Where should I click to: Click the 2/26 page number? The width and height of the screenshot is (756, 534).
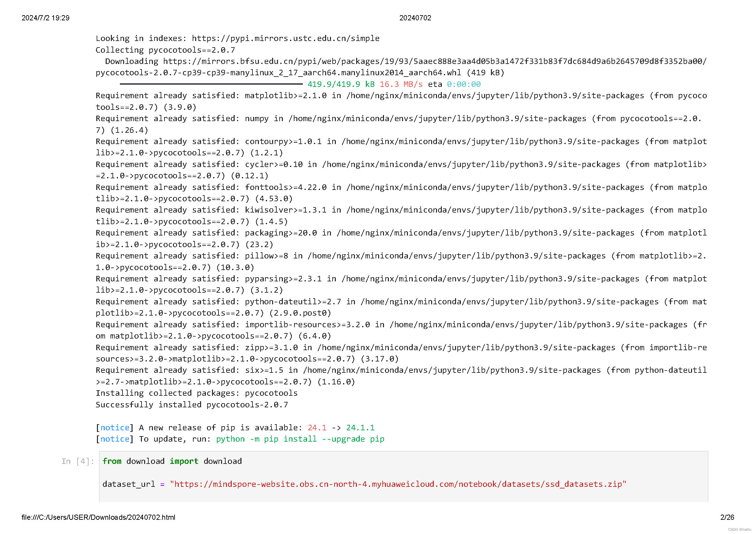click(727, 518)
